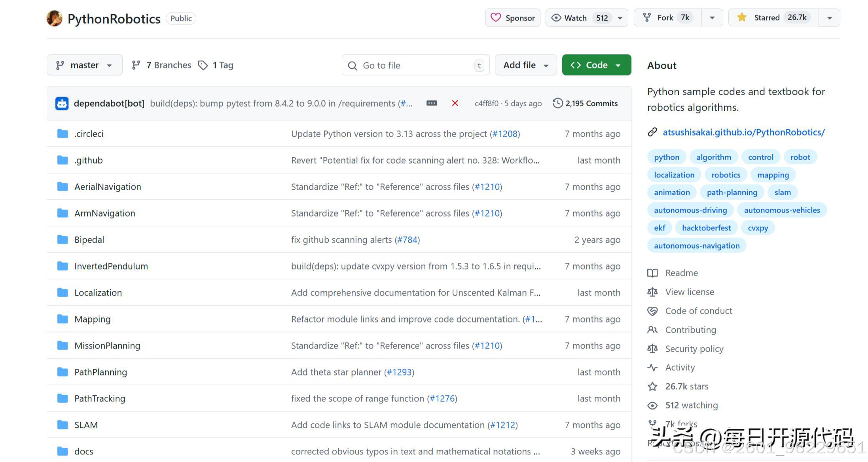Screen dimensions: 868x462
Task: Open the Watch notifications dropdown
Action: click(587, 18)
